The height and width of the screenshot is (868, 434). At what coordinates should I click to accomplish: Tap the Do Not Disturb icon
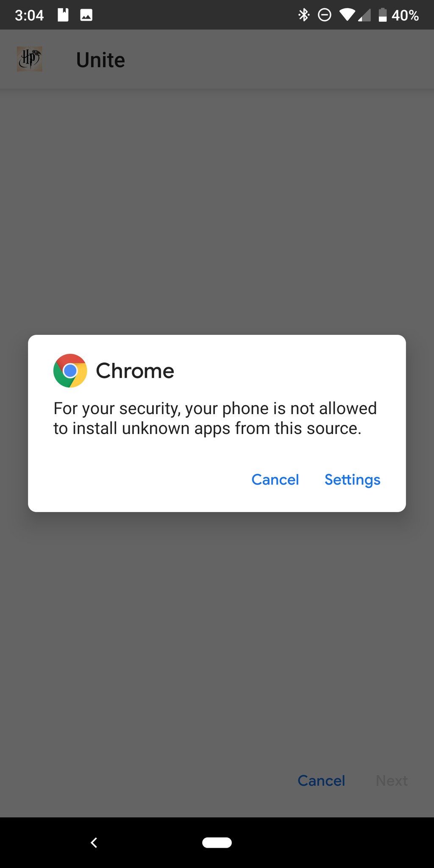pos(325,15)
